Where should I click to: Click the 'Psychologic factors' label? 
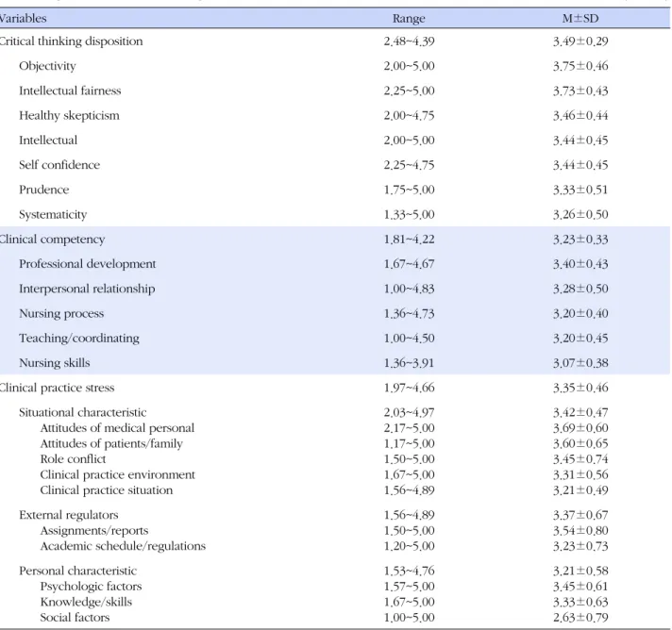91,587
